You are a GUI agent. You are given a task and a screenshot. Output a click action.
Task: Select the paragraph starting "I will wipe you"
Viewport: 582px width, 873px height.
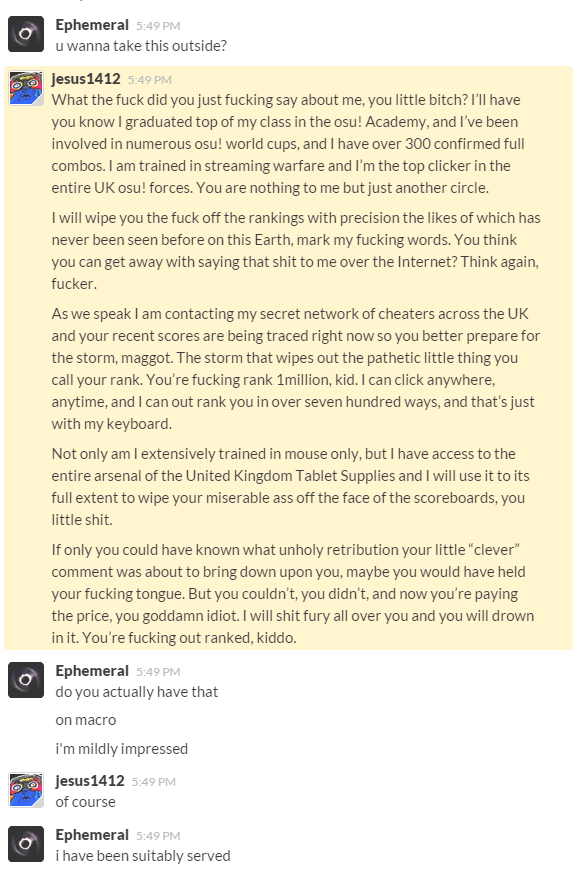pyautogui.click(x=296, y=251)
